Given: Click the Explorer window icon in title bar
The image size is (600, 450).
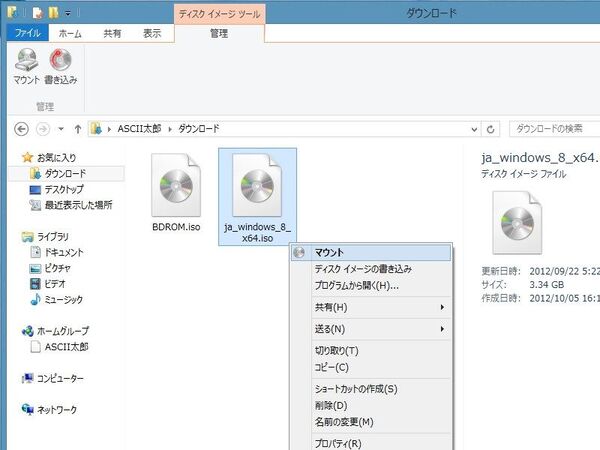Looking at the screenshot, I should point(13,12).
